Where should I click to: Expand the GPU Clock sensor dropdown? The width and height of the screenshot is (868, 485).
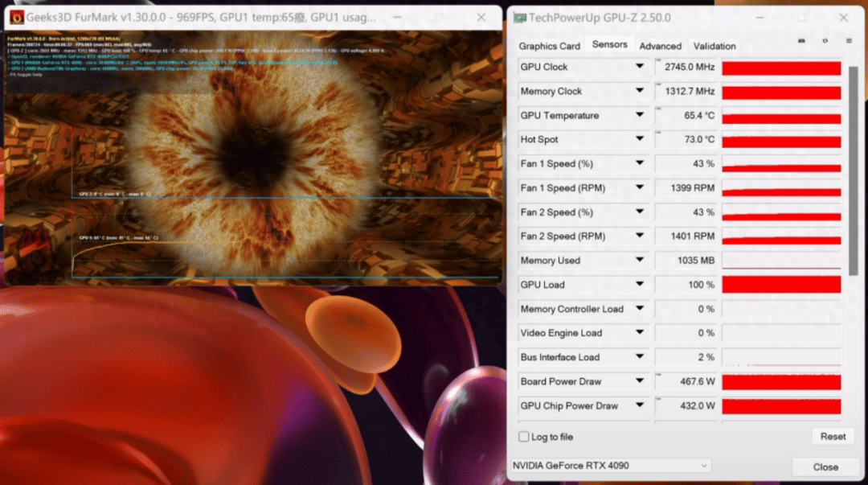640,67
